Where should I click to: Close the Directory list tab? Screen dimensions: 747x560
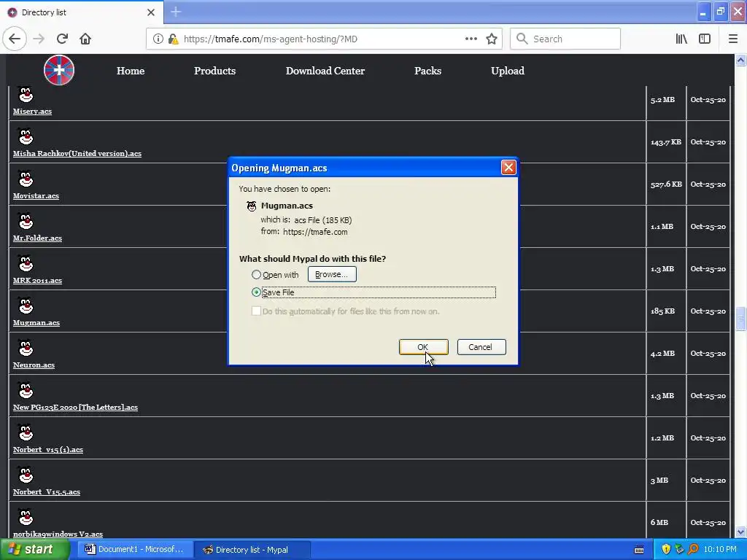point(151,12)
